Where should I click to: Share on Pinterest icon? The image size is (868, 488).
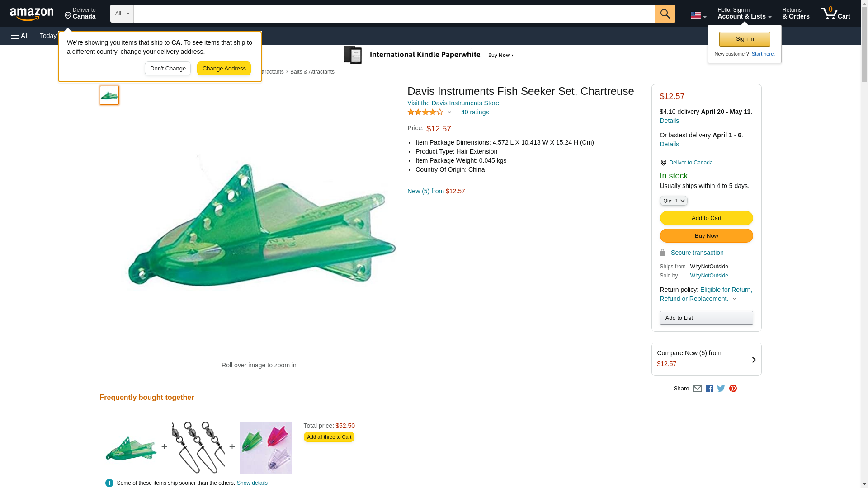click(733, 389)
